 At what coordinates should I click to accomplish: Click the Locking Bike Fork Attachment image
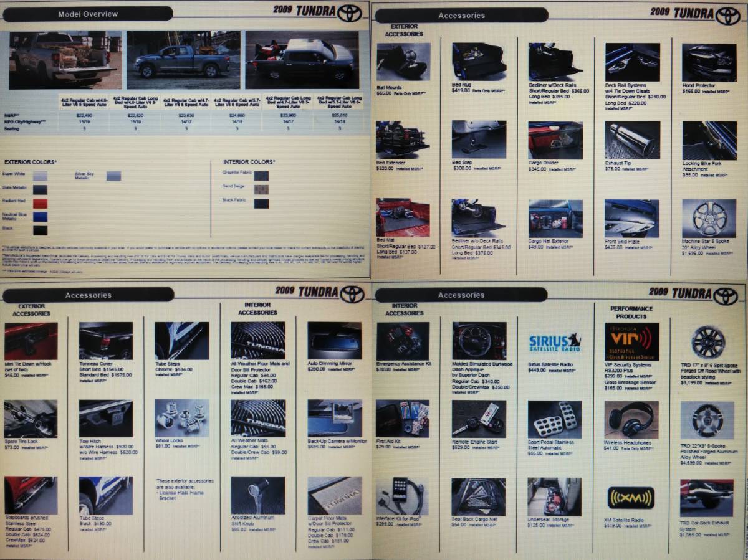[x=709, y=140]
